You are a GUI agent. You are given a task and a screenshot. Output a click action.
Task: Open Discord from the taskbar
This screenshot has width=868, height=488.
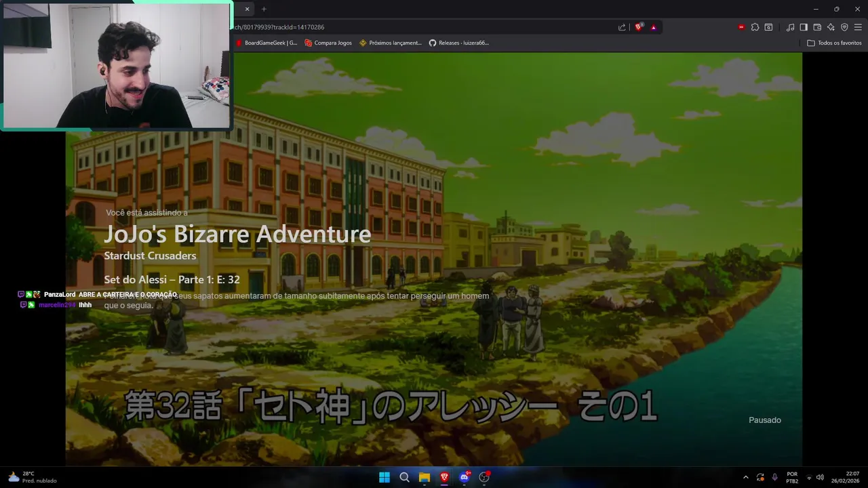click(465, 477)
